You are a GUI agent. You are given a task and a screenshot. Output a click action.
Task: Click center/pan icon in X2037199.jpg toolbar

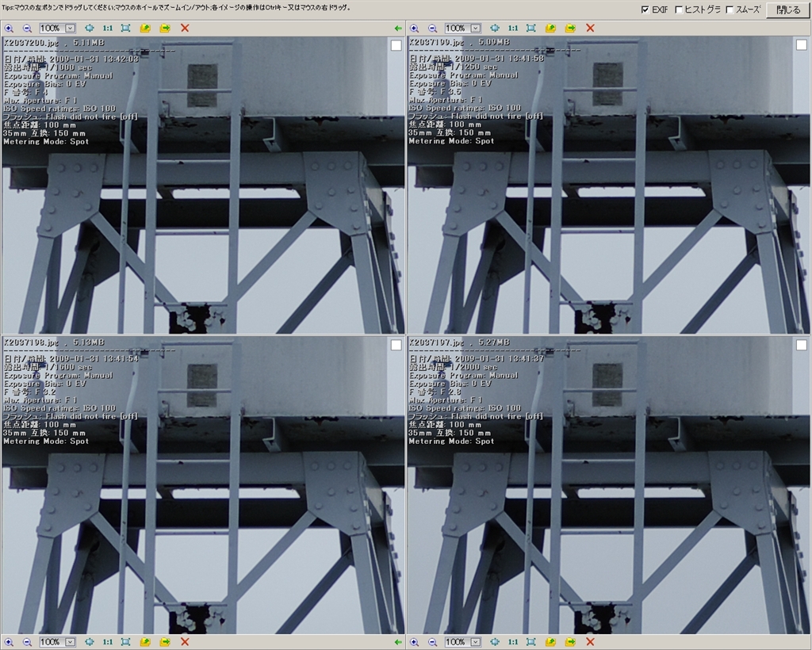[x=495, y=28]
